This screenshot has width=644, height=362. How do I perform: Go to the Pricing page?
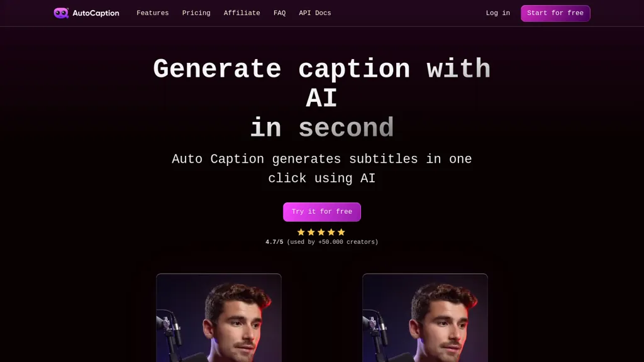pyautogui.click(x=196, y=13)
